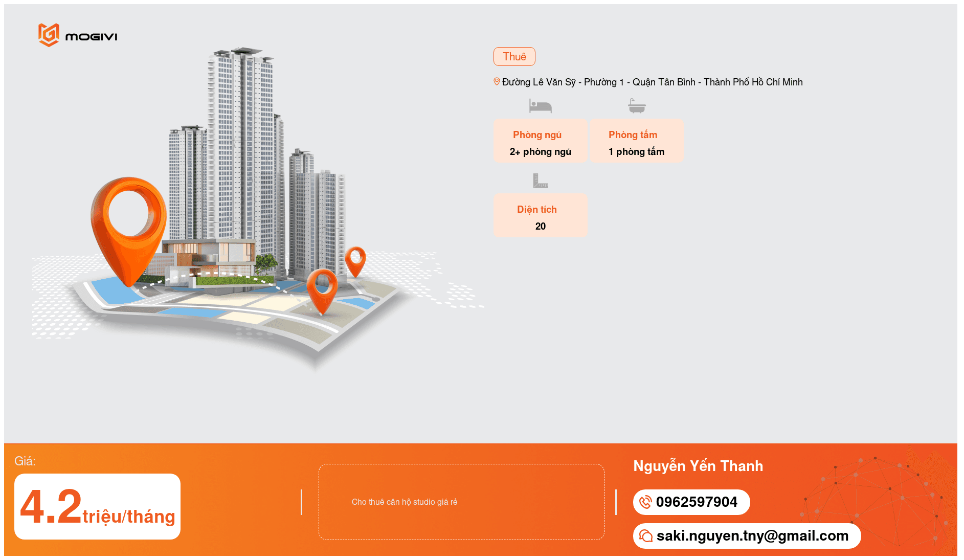Screen dimensions: 964x560
Task: Click the smallest orange map pin on the map
Action: click(x=355, y=260)
